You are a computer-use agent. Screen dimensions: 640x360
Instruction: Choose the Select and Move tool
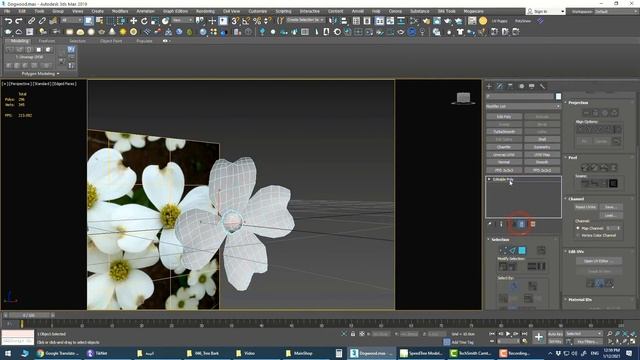133,20
